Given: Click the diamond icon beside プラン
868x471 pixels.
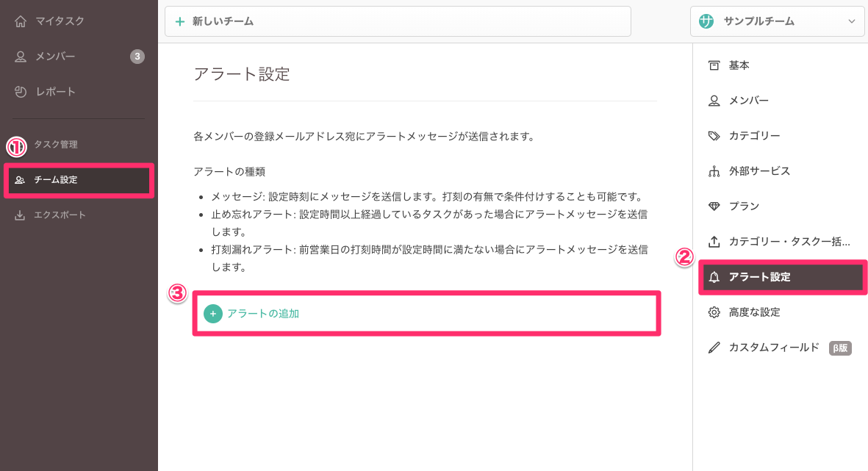Looking at the screenshot, I should 714,206.
